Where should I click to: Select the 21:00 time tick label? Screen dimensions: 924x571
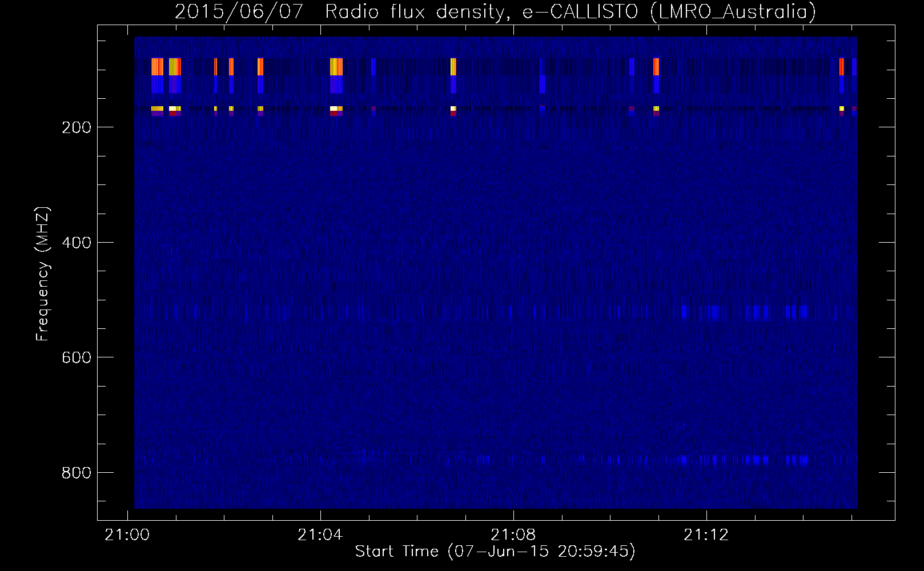pyautogui.click(x=127, y=534)
